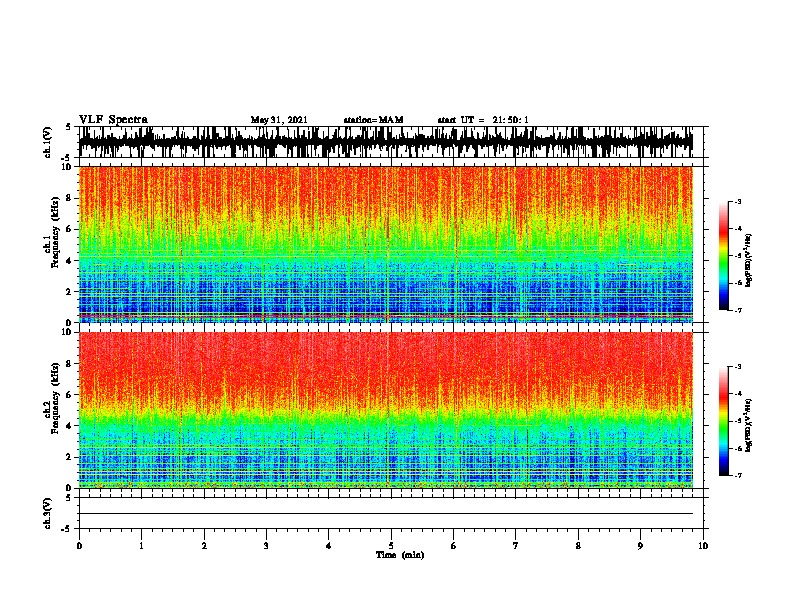Image resolution: width=792 pixels, height=612 pixels.
Task: Click the ch.1 frequency spectrogram panel
Action: (386, 244)
